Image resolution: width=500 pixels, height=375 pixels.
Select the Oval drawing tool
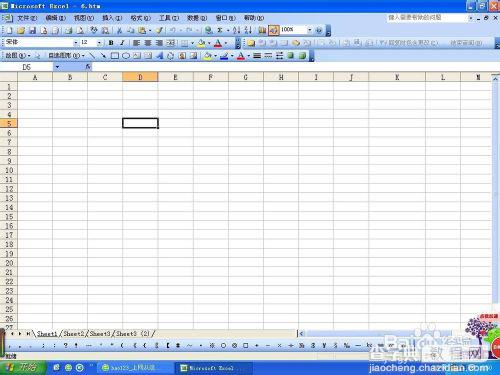tap(126, 56)
